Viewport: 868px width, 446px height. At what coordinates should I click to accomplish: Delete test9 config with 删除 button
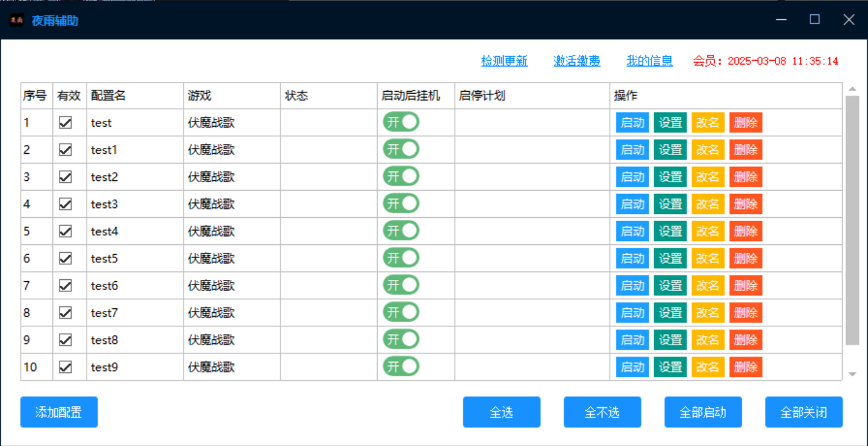point(746,367)
